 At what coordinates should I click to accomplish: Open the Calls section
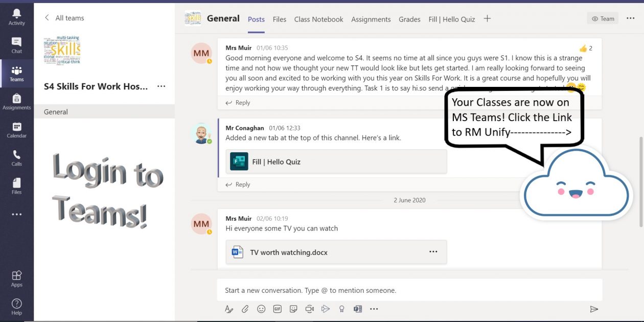pyautogui.click(x=16, y=158)
